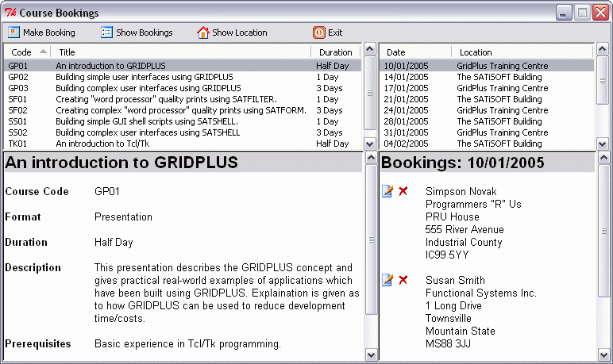The image size is (613, 364).
Task: Delete Simpson Novak's booking with red X
Action: click(403, 191)
